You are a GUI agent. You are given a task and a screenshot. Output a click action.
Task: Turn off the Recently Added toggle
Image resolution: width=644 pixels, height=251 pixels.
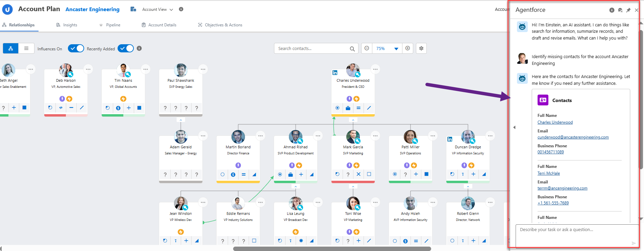coord(126,48)
